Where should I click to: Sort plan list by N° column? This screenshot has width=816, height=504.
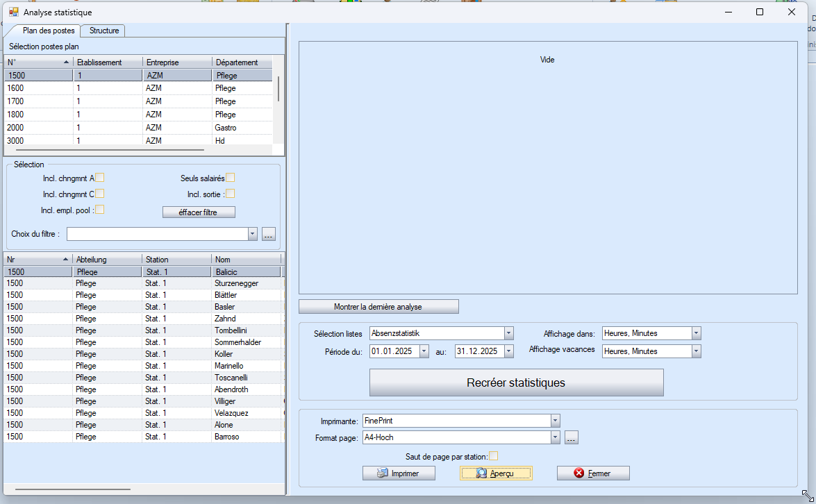point(38,62)
